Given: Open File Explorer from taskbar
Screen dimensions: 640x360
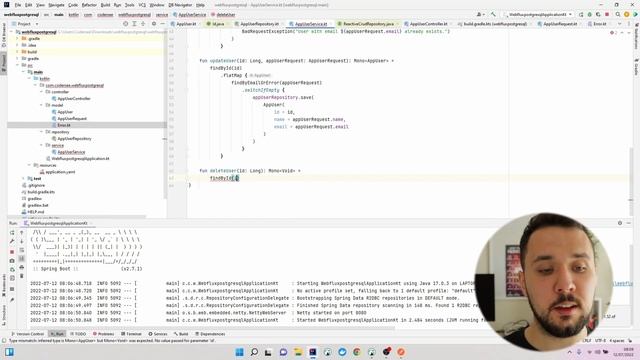Looking at the screenshot, I should click(298, 352).
